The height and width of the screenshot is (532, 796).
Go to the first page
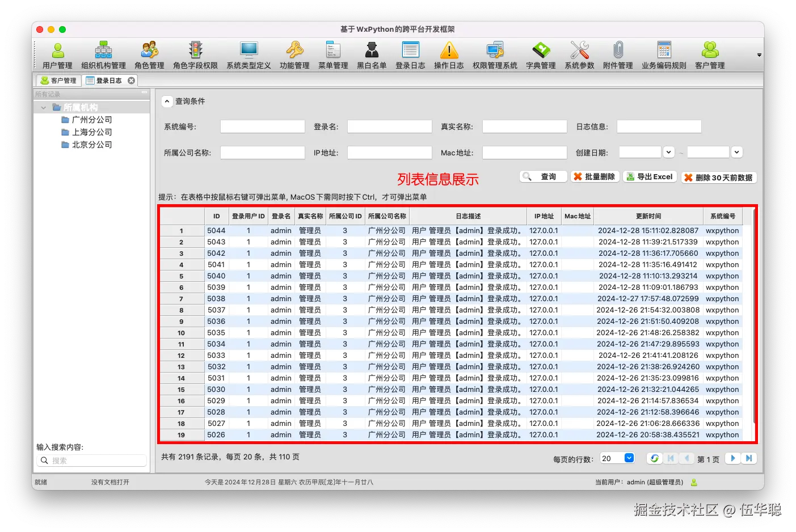671,458
